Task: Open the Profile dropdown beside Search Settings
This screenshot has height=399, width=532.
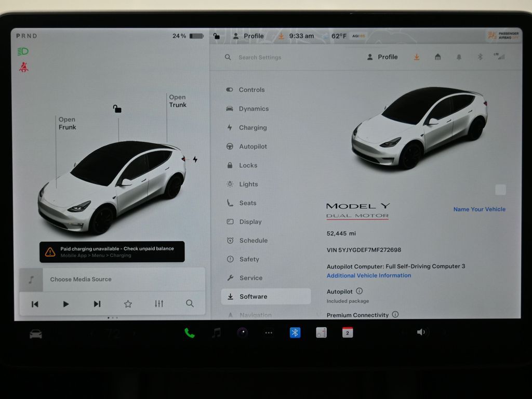Action: 382,57
